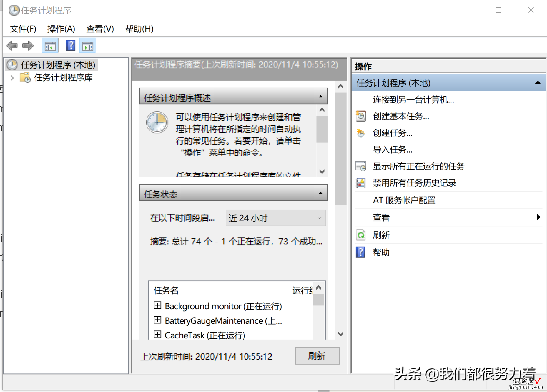The image size is (547, 392).
Task: Open the 查看 submenu arrow
Action: pos(538,217)
